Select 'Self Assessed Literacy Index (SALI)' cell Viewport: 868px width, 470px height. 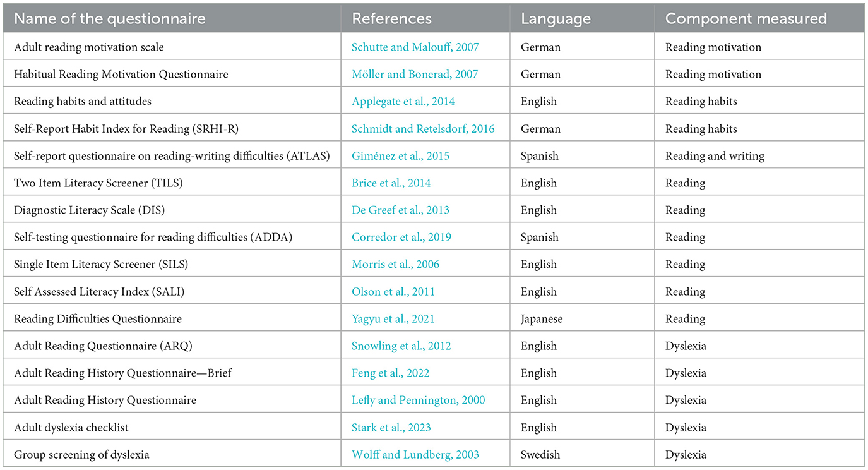coord(171,292)
